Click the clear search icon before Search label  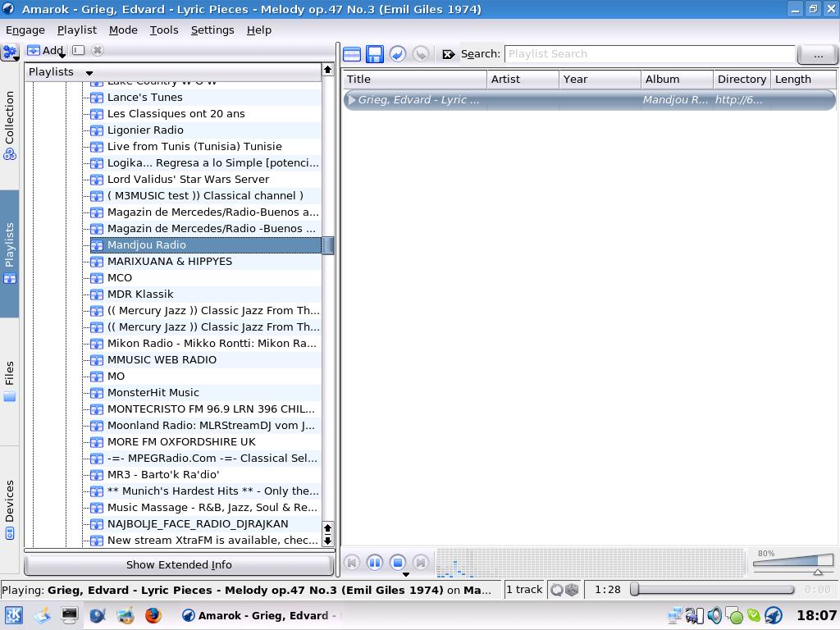pyautogui.click(x=449, y=54)
